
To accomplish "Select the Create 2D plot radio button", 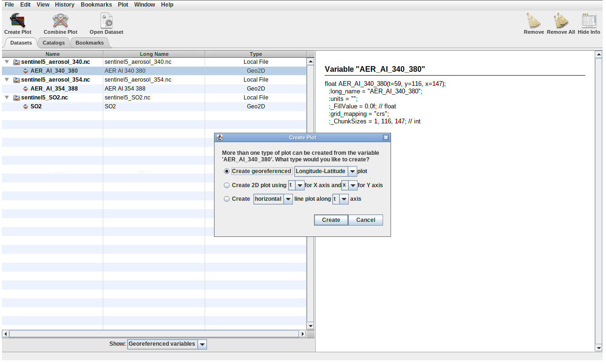I will click(227, 185).
